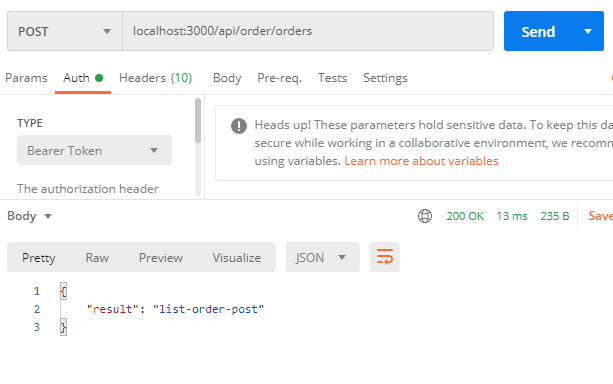This screenshot has height=384, width=613.
Task: Click the Heads up info icon
Action: [239, 126]
